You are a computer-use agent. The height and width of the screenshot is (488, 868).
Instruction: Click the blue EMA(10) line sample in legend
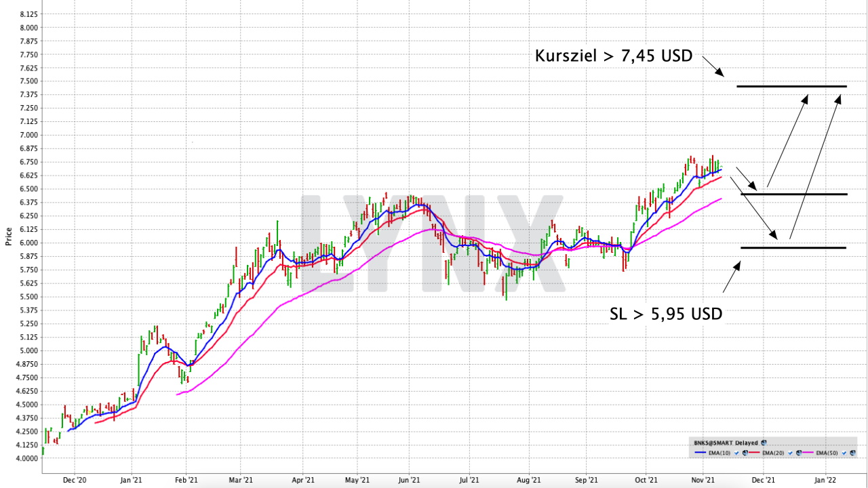[x=701, y=452]
